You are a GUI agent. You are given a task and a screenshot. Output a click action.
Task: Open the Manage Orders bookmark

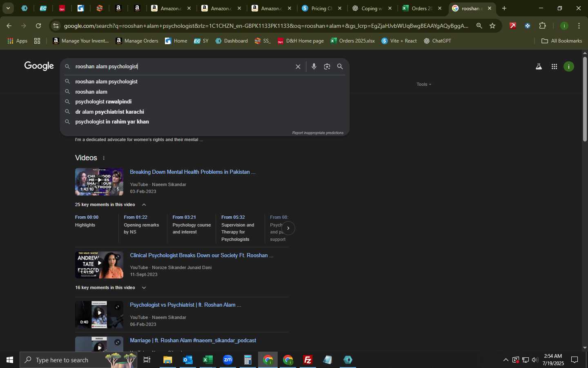coord(137,41)
